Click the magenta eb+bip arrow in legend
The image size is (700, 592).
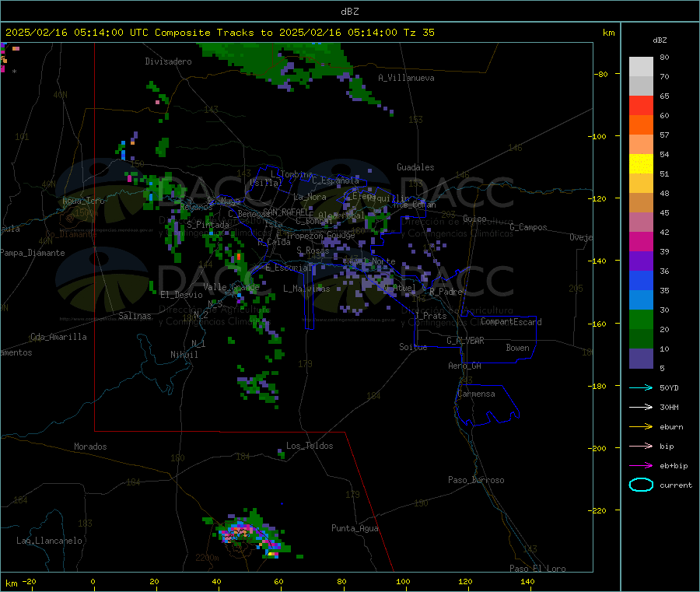pyautogui.click(x=641, y=466)
